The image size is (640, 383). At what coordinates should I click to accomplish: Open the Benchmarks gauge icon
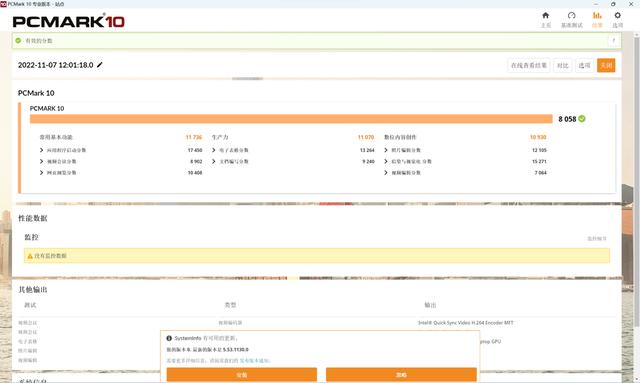coord(571,16)
